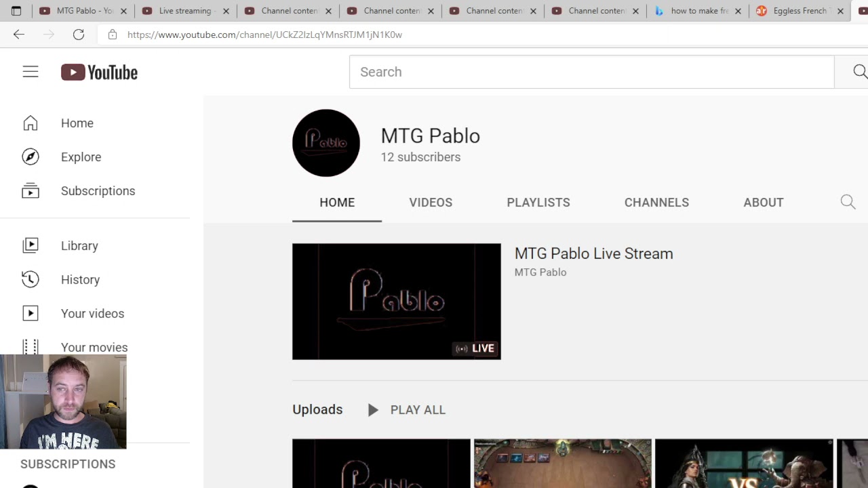Open Your movies from the sidebar
The height and width of the screenshot is (488, 868).
tap(95, 346)
